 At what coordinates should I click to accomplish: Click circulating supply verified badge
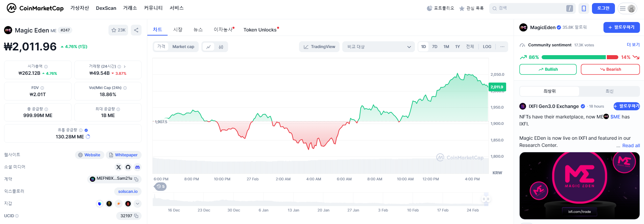click(86, 130)
